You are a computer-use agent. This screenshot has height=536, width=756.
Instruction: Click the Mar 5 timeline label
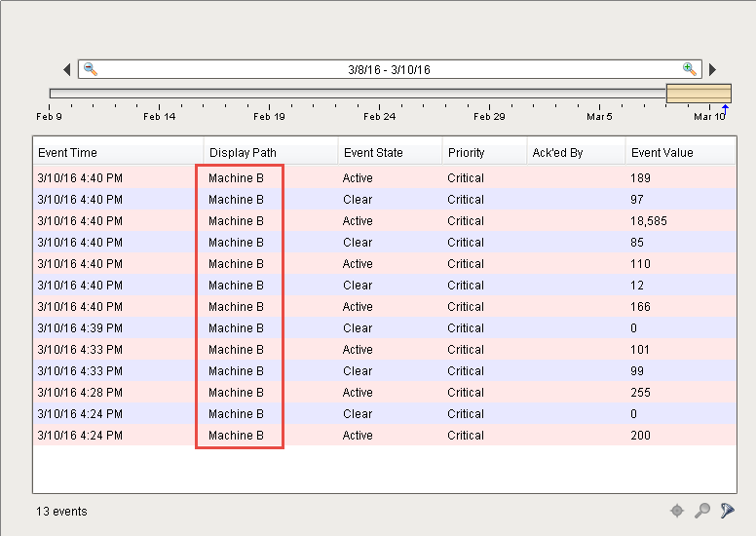tap(599, 116)
